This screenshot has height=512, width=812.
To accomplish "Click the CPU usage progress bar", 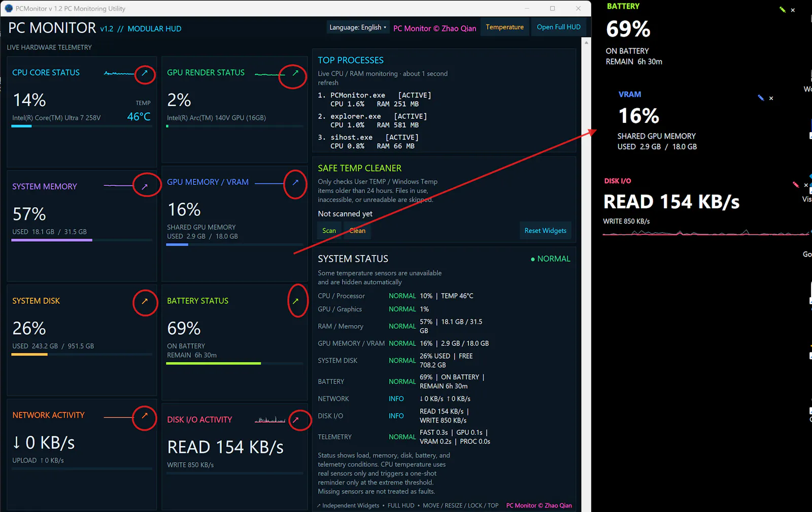I will tap(82, 126).
